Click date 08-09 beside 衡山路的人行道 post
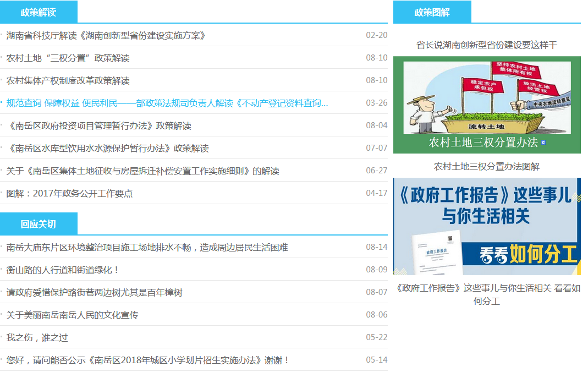The height and width of the screenshot is (372, 588). pos(376,270)
